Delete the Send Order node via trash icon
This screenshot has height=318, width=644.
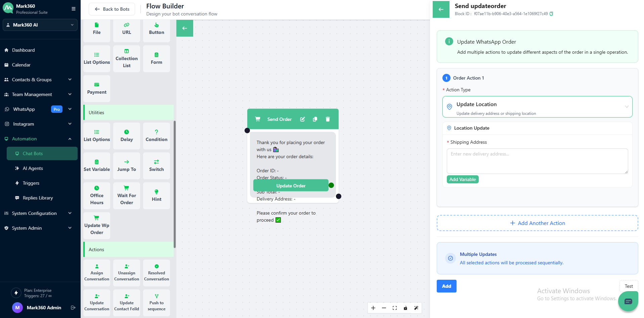click(328, 119)
